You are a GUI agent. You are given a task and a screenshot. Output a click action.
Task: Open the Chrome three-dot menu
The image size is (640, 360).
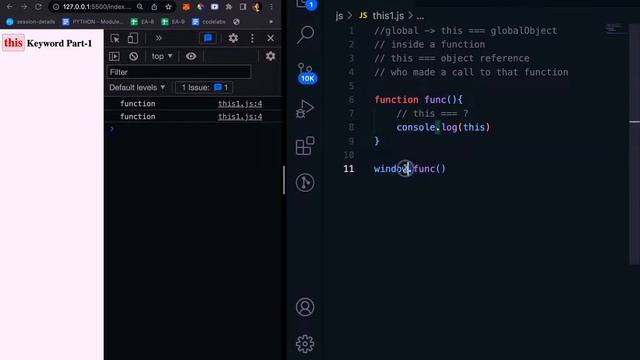(271, 7)
